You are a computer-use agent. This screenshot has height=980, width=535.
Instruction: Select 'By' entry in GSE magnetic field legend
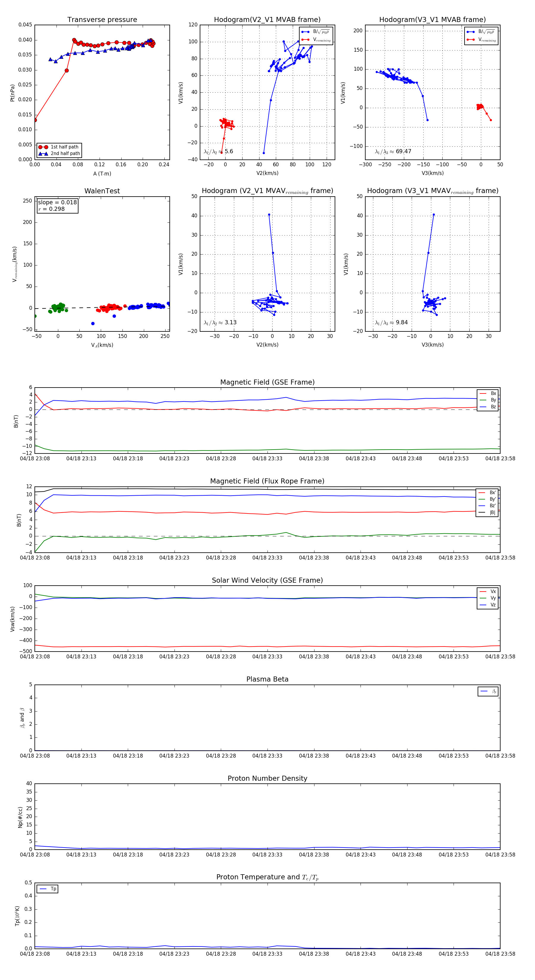tap(488, 400)
